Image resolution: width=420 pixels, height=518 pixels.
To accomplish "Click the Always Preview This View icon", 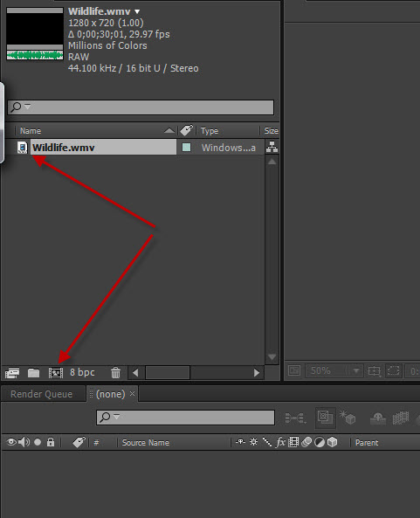I will click(x=293, y=370).
